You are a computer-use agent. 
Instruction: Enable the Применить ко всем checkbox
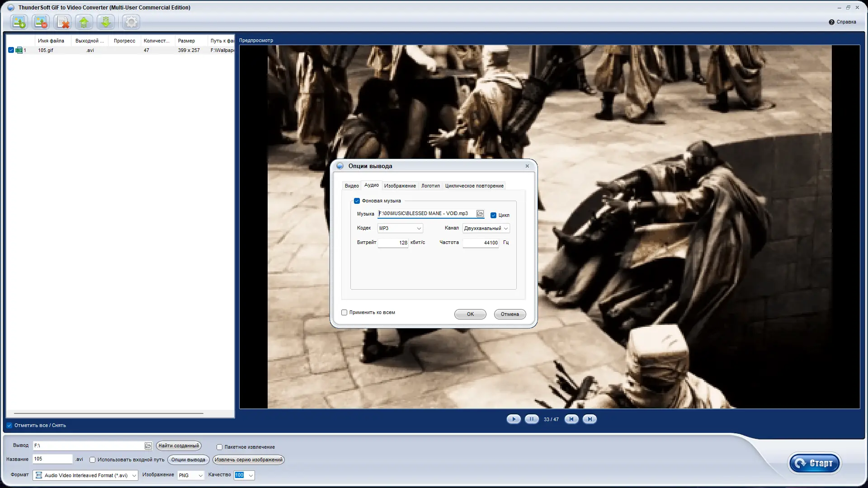pos(344,312)
